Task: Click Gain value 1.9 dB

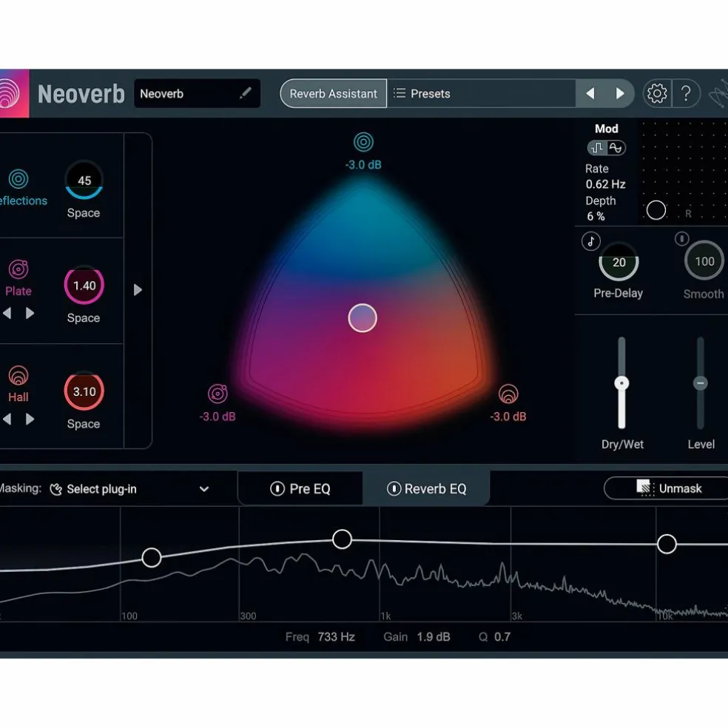Action: (x=434, y=636)
